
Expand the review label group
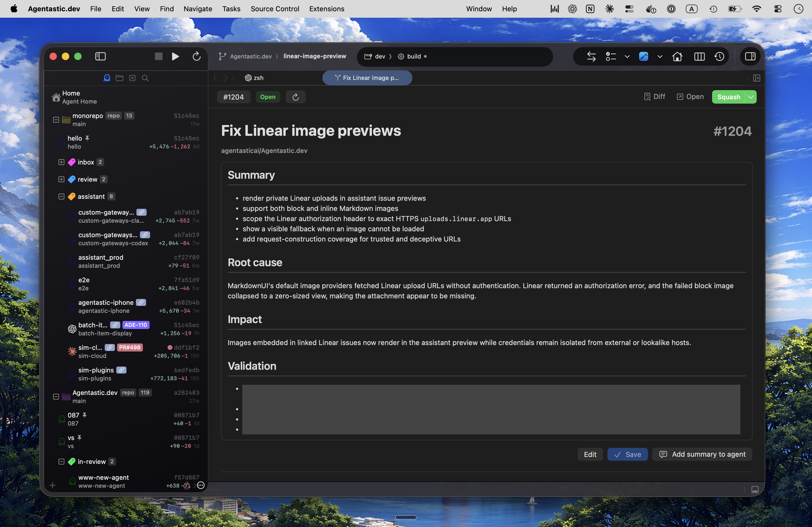tap(61, 179)
